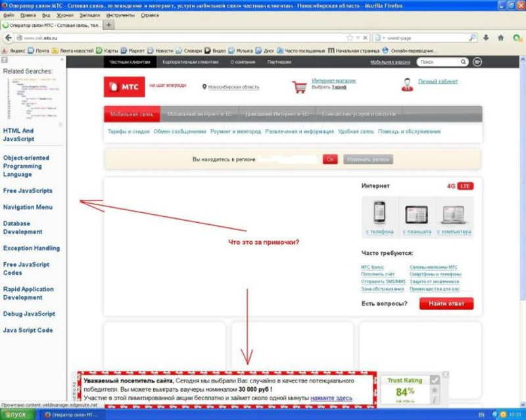Open 'Помощь и обслуживание' link
The image size is (526, 420).
tap(409, 131)
